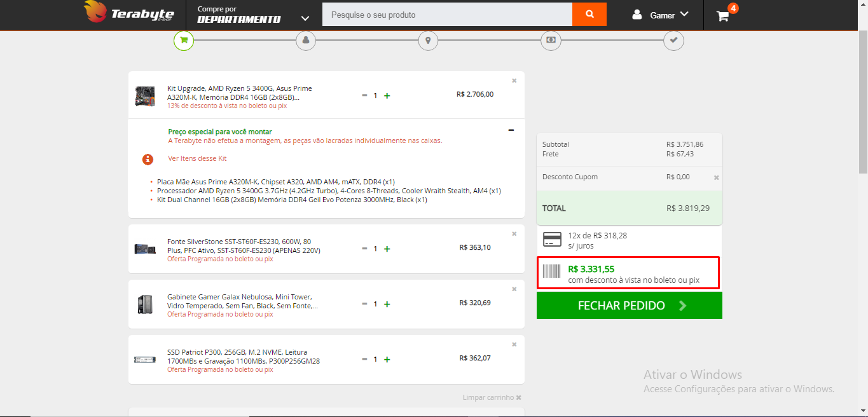
Task: Click the credit card installments icon
Action: click(552, 240)
